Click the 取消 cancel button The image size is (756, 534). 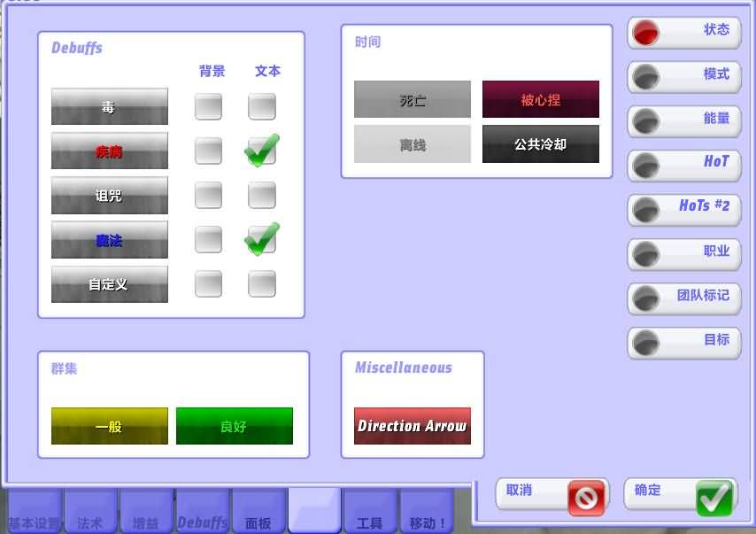pyautogui.click(x=552, y=494)
